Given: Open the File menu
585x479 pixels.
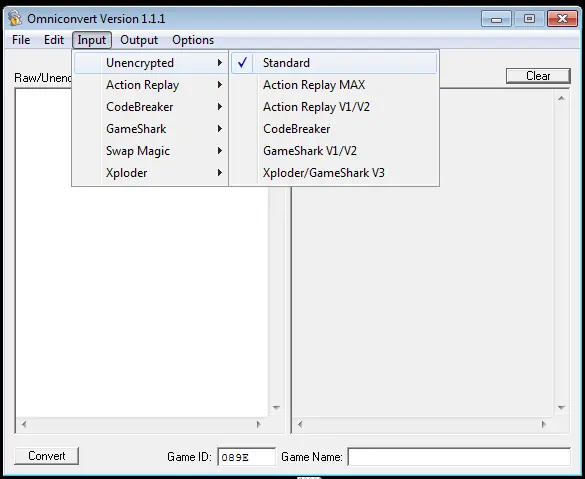Looking at the screenshot, I should [x=21, y=40].
